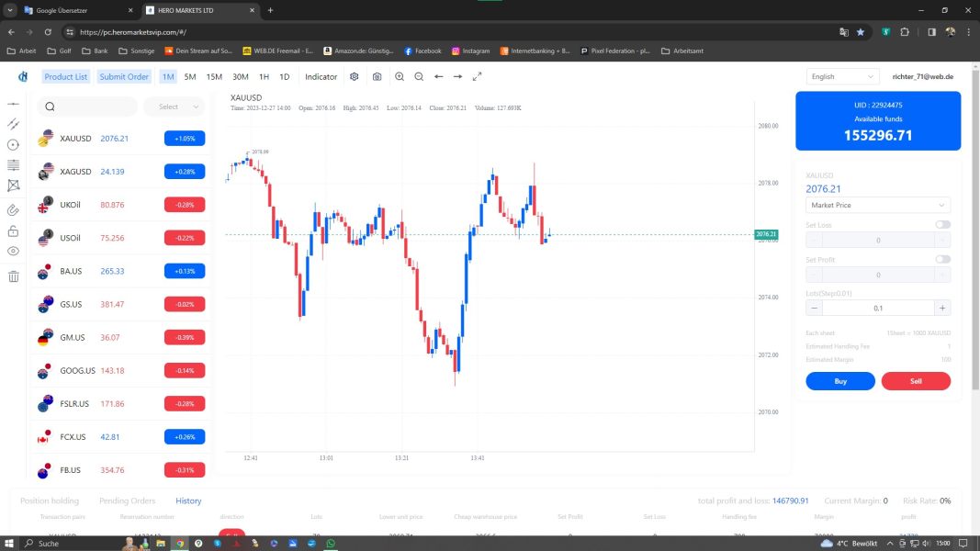The width and height of the screenshot is (980, 551).
Task: Reload the page in browser
Action: [48, 32]
